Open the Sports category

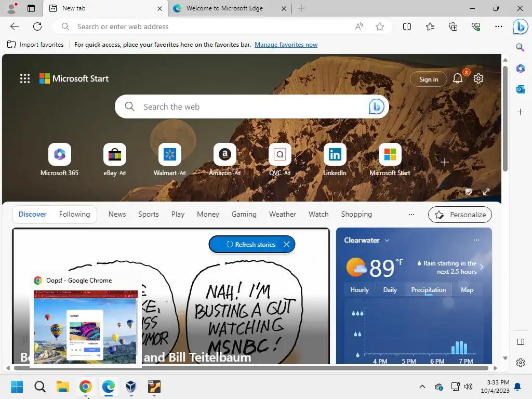click(x=148, y=215)
